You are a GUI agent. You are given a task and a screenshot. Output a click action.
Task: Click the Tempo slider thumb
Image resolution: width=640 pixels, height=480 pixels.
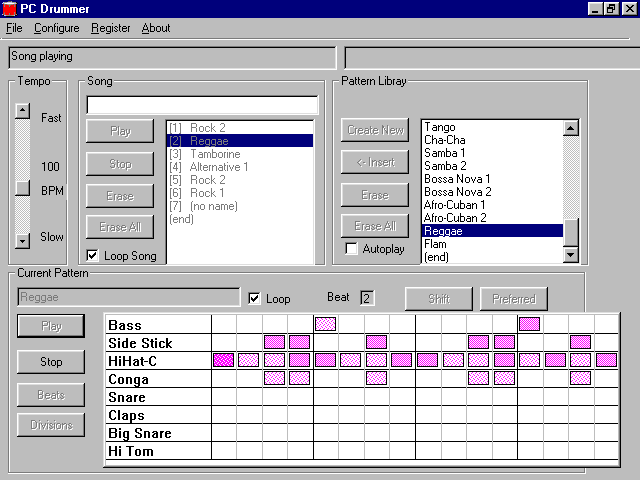(23, 188)
